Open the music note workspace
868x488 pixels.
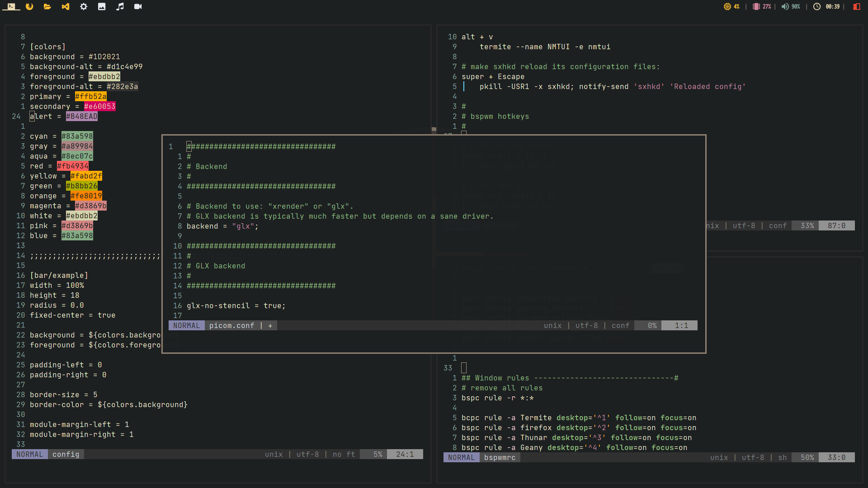coord(120,7)
